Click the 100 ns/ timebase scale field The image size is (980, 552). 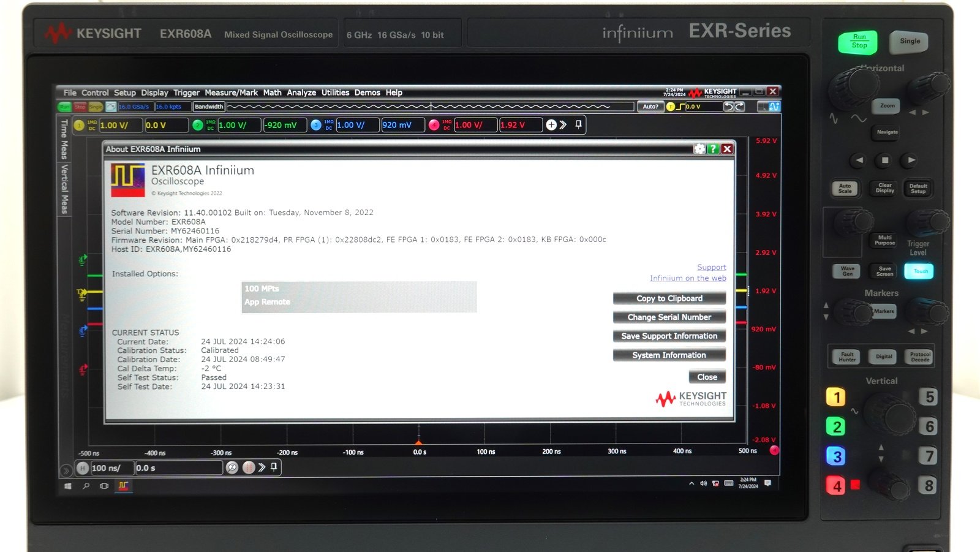(x=112, y=468)
